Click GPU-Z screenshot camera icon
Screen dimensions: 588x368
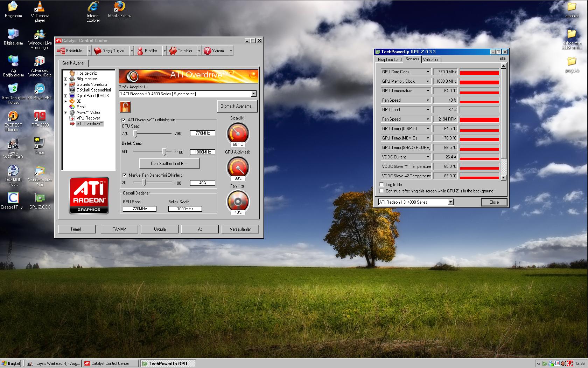pos(503,59)
